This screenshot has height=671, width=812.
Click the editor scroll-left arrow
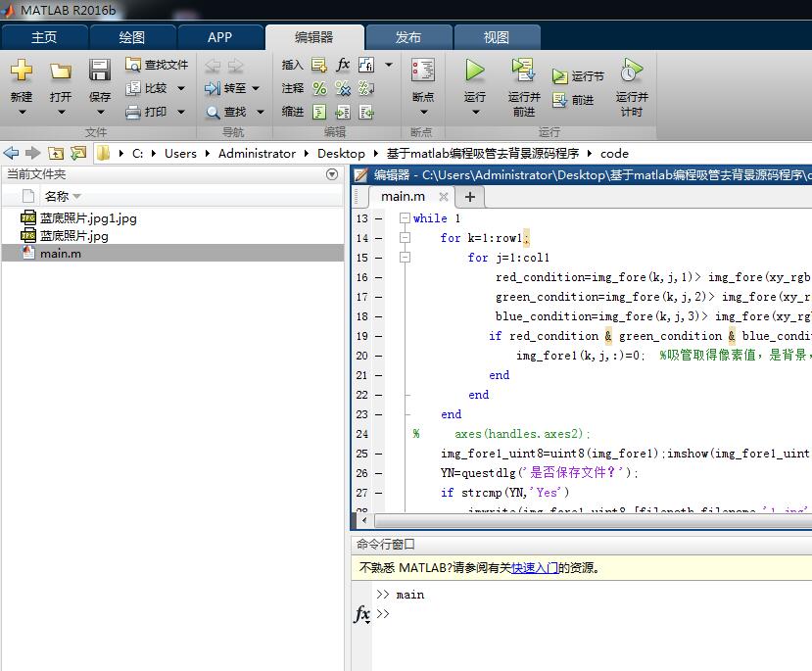pyautogui.click(x=364, y=520)
